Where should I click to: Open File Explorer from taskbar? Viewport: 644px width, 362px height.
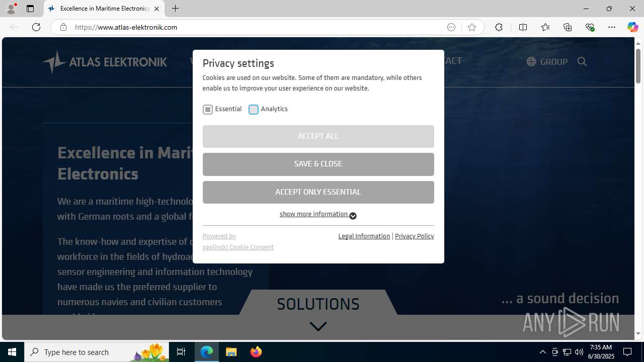coord(231,352)
